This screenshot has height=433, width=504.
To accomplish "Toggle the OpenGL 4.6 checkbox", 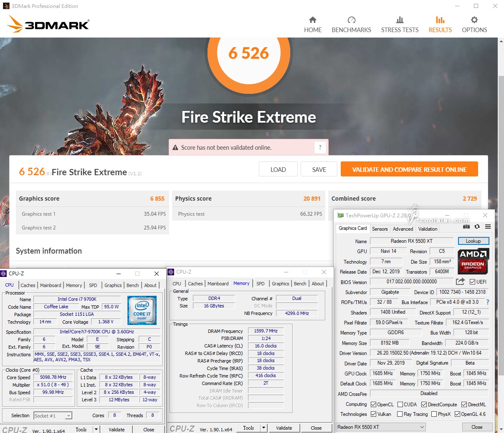I will point(457,414).
